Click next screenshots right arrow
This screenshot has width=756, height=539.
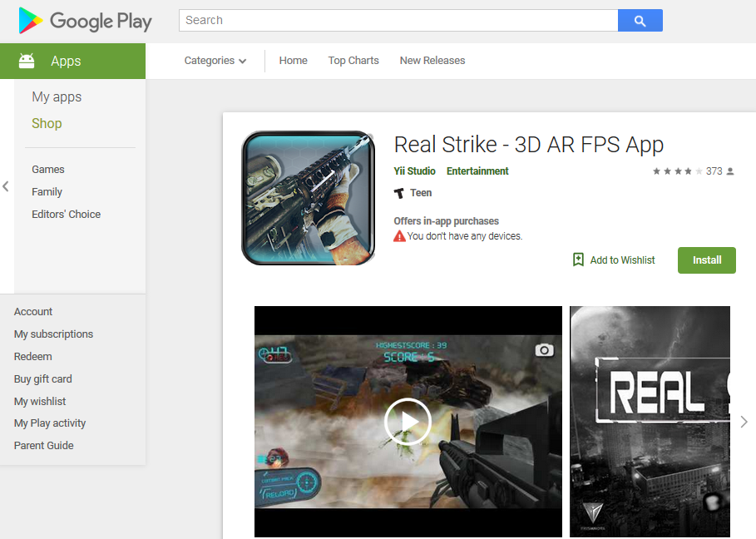coord(744,422)
